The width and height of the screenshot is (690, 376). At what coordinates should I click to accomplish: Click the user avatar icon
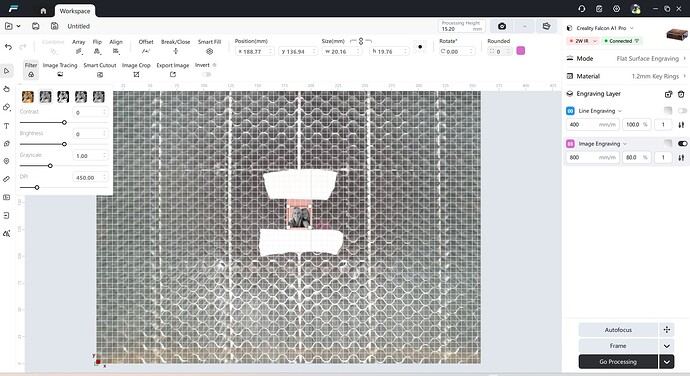635,9
